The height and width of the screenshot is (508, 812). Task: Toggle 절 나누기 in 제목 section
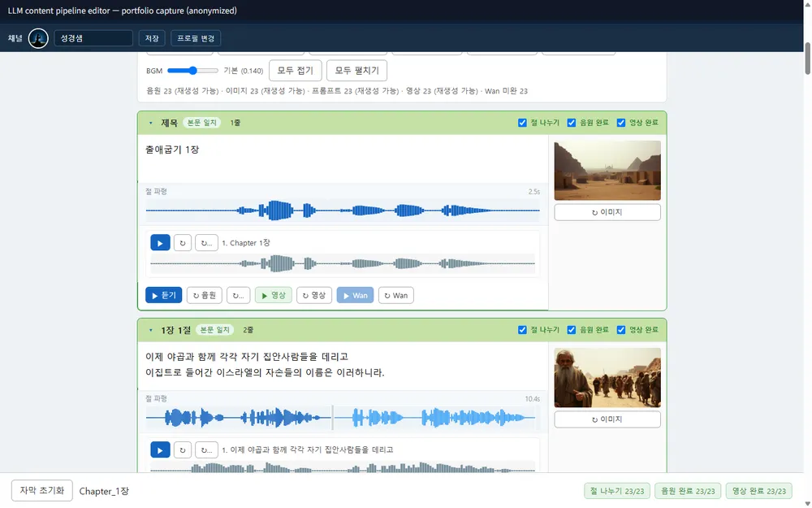point(522,123)
